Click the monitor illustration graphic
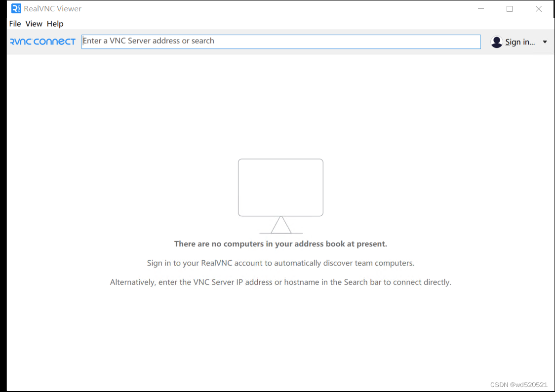The width and height of the screenshot is (555, 392). pos(280,188)
